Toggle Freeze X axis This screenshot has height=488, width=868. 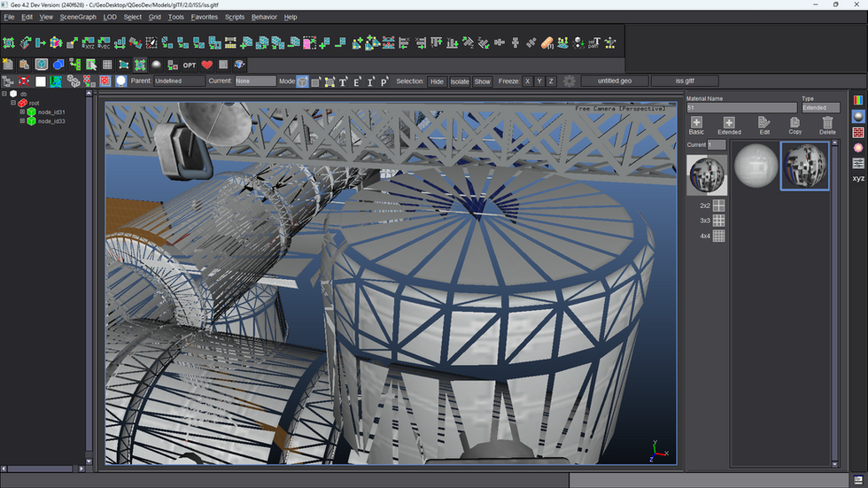point(528,81)
